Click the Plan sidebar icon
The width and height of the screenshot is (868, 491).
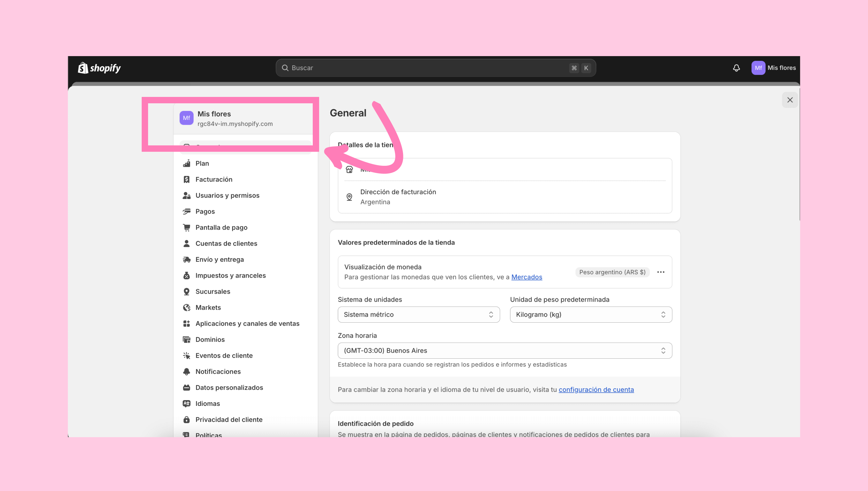(186, 163)
